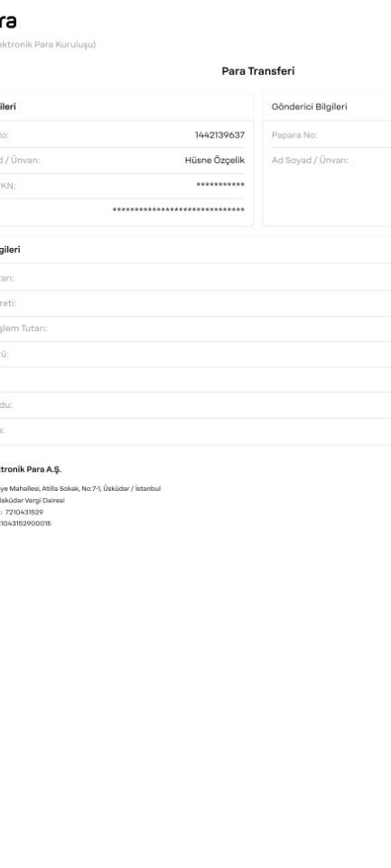
Task: Click the empty area of sender info card
Action: [x=327, y=197]
